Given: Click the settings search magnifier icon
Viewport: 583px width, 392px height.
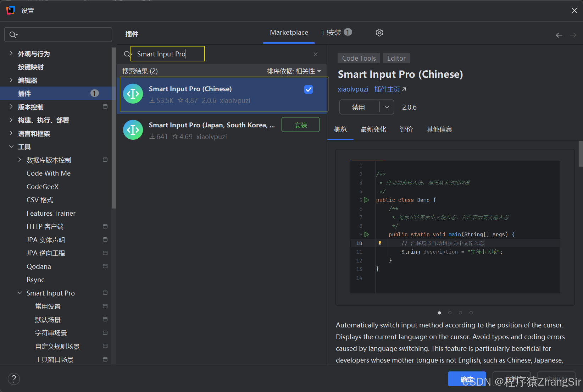Looking at the screenshot, I should click(x=13, y=35).
